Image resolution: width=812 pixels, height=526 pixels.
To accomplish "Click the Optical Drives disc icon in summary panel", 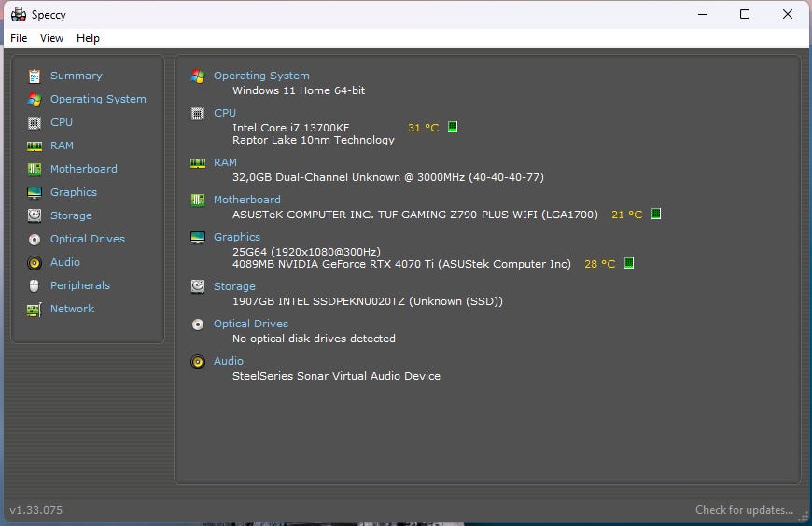I will point(198,325).
